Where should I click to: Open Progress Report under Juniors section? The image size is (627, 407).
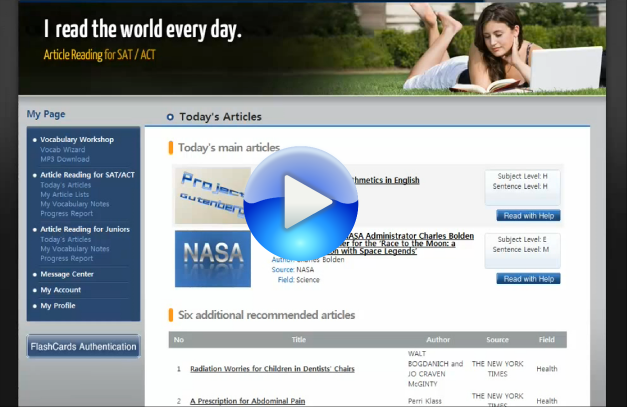[66, 258]
